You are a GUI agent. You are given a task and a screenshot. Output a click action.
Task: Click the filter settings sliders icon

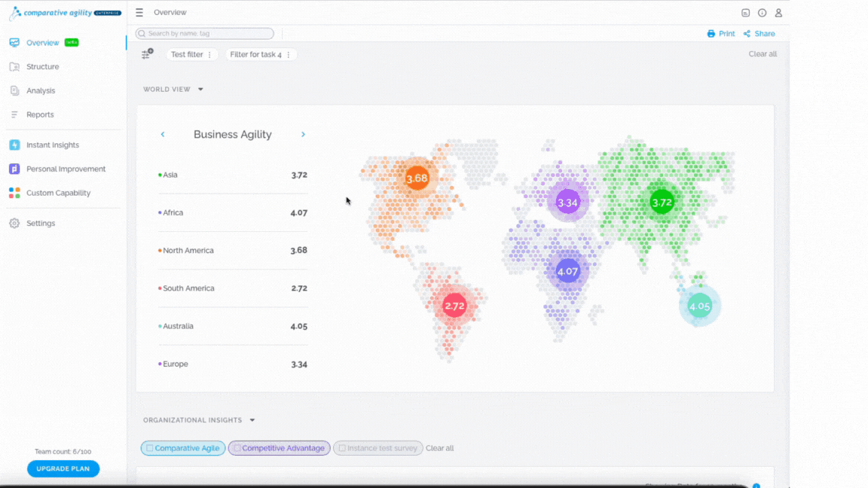(x=147, y=53)
